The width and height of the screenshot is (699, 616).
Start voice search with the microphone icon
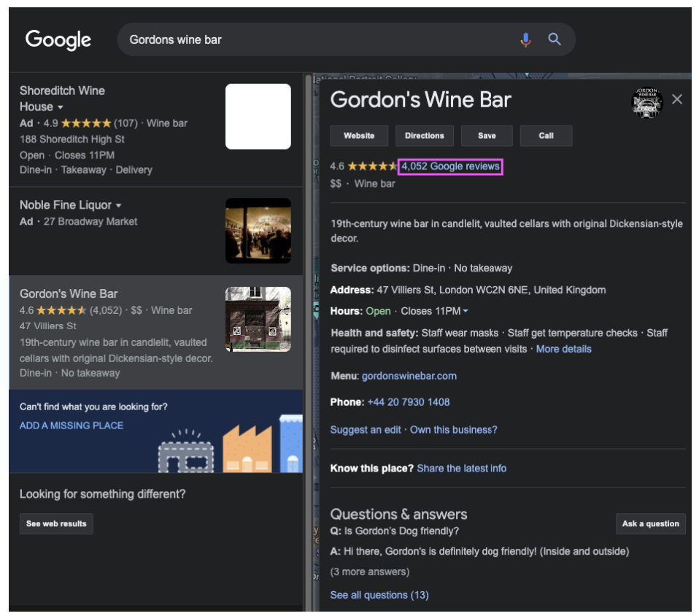[525, 39]
